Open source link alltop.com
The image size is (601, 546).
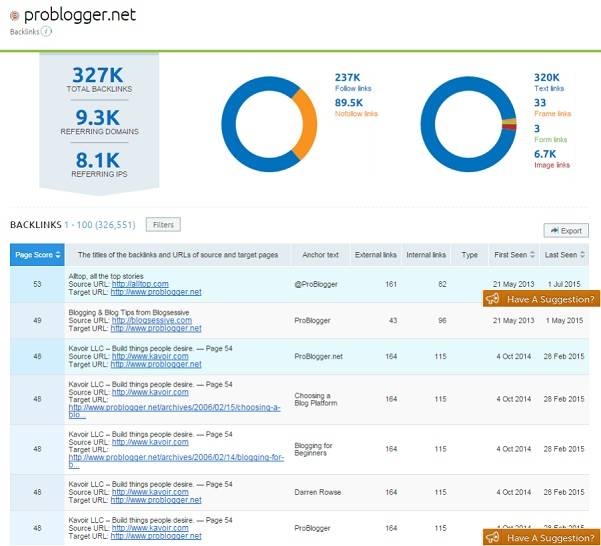(x=140, y=284)
